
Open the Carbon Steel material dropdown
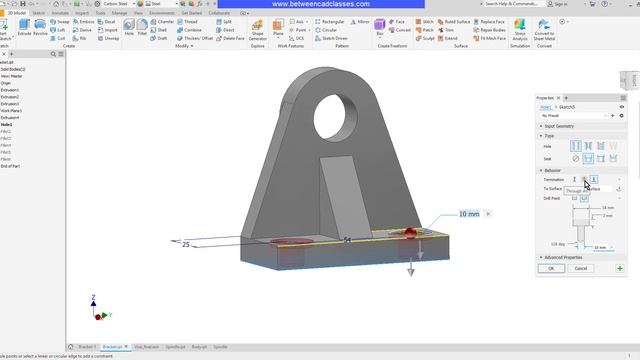(119, 4)
